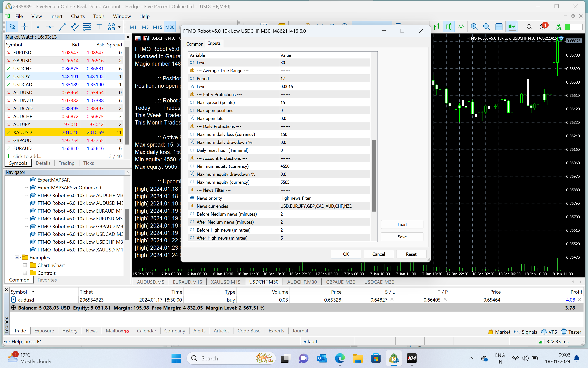The height and width of the screenshot is (368, 588).
Task: Open the search magnifier in toolbar
Action: coord(529,27)
